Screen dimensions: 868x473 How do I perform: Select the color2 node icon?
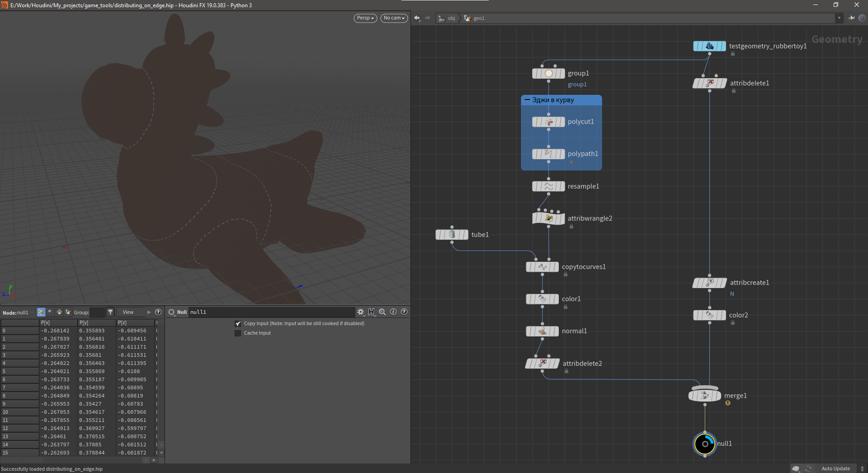tap(709, 315)
